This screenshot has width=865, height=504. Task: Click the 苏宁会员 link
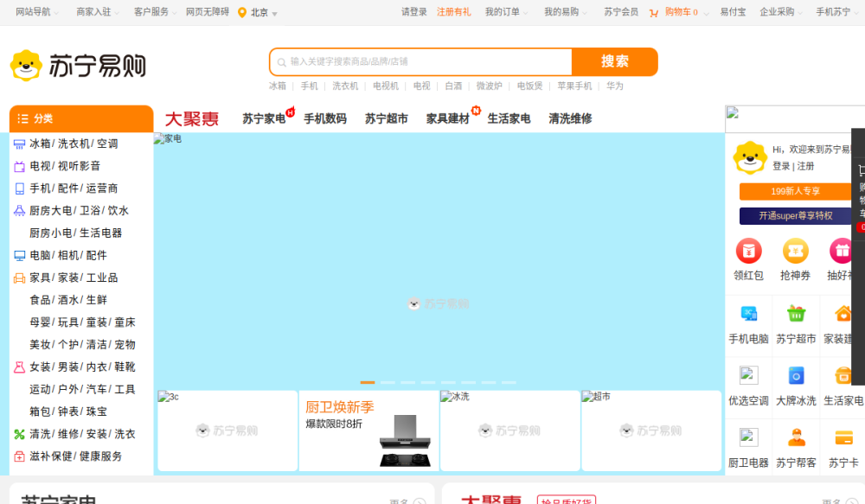click(x=621, y=12)
